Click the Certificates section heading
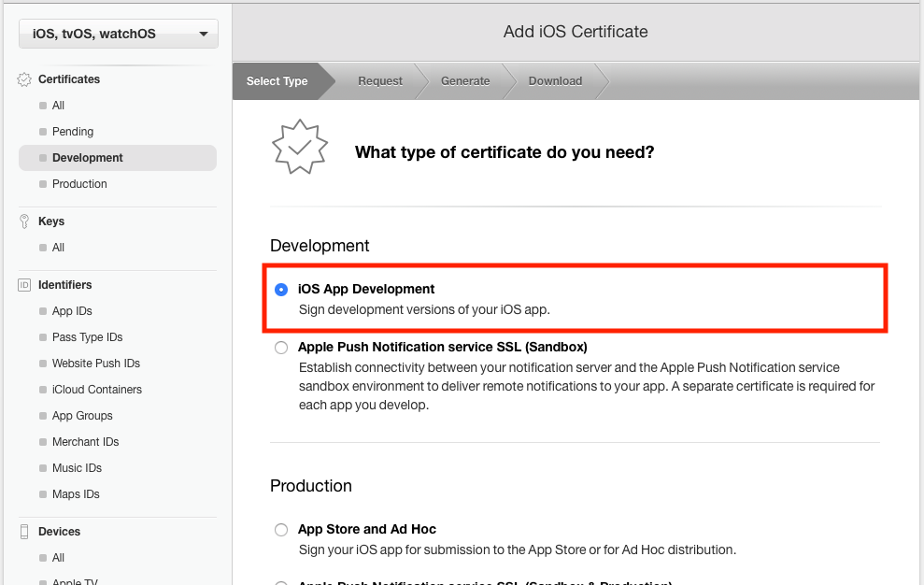Viewport: 924px width, 585px height. click(69, 79)
